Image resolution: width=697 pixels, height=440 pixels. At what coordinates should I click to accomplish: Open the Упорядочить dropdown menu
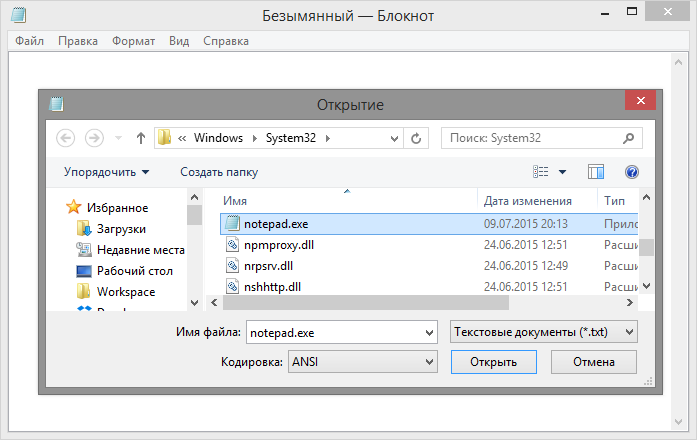point(107,172)
